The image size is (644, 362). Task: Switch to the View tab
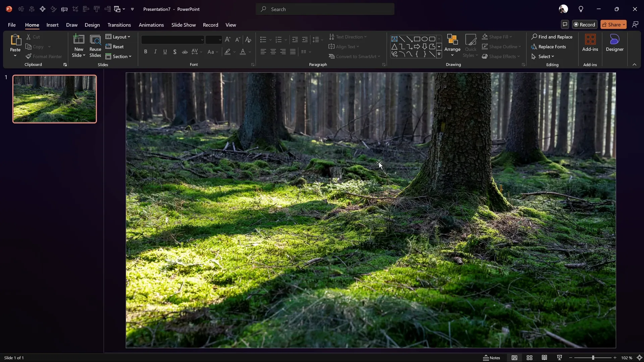(231, 25)
